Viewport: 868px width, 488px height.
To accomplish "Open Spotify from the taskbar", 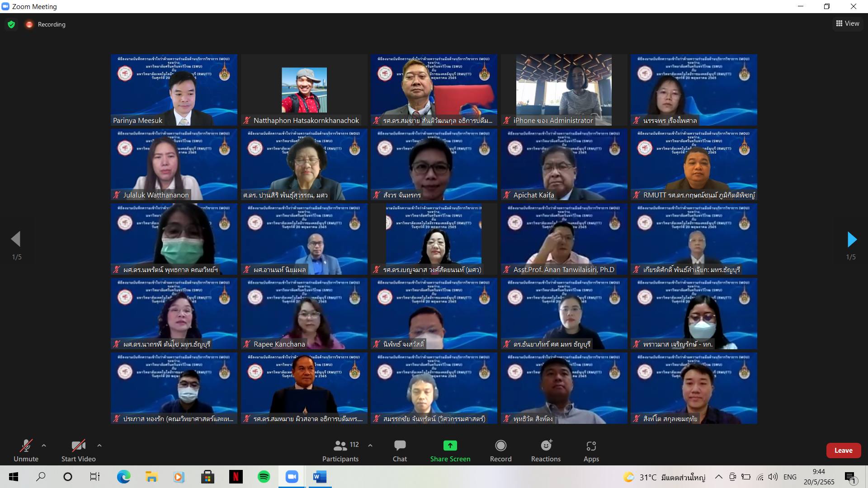I will pos(264,477).
